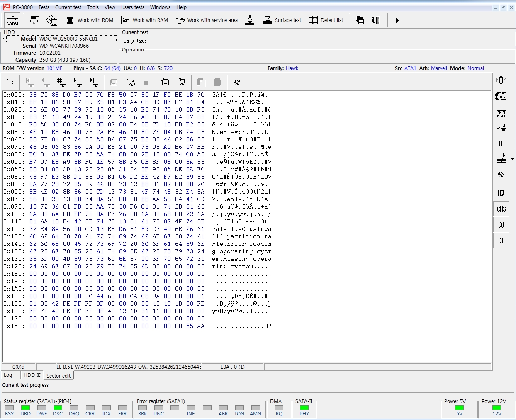Click the Arh value Marvell

point(439,68)
